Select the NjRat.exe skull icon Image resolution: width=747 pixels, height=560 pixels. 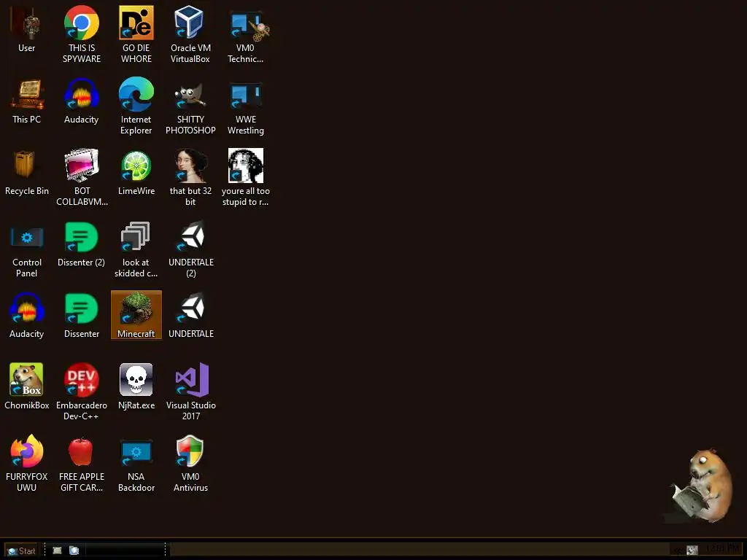tap(136, 379)
